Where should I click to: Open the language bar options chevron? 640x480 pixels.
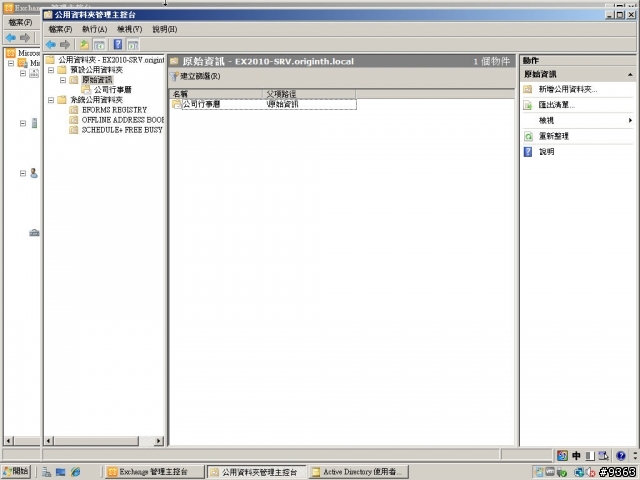coord(635,456)
